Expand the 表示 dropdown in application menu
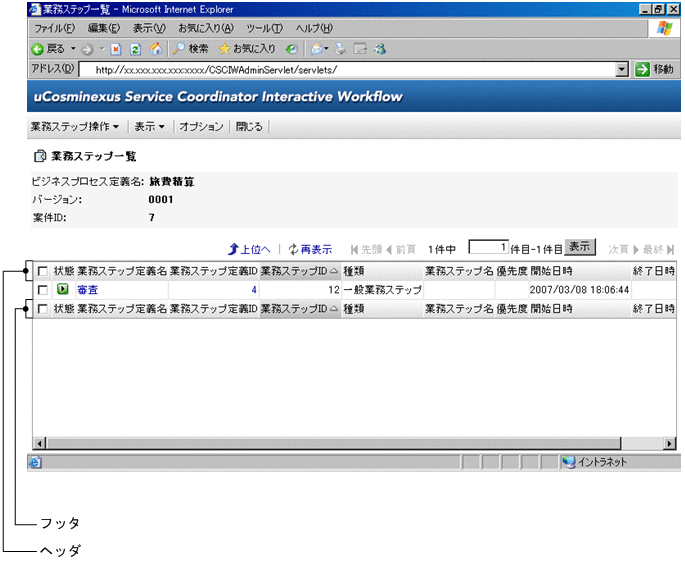This screenshot has height=563, width=685. click(x=149, y=127)
